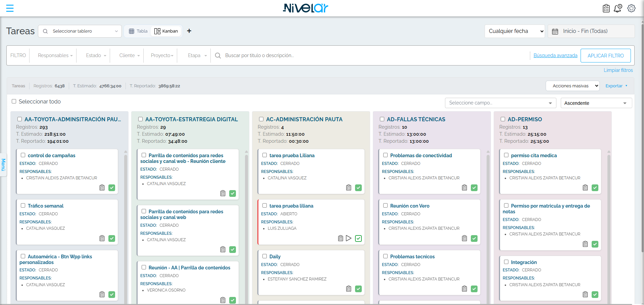Open notes icon on Problemas tecnicos card
This screenshot has height=305, width=644.
pos(464,289)
